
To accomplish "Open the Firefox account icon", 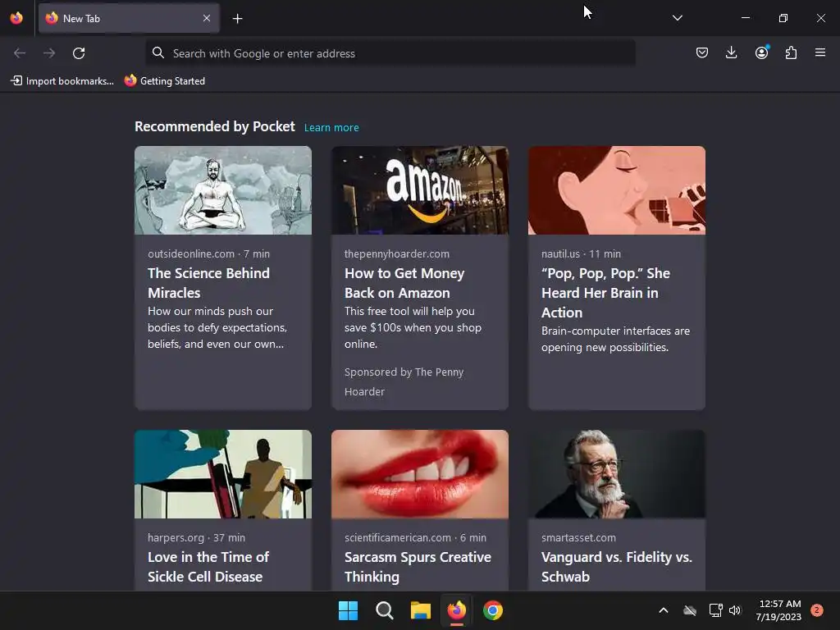I will click(761, 52).
